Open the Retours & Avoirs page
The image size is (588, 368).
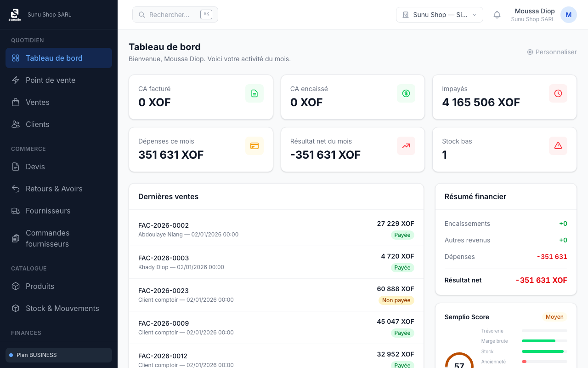pyautogui.click(x=54, y=189)
